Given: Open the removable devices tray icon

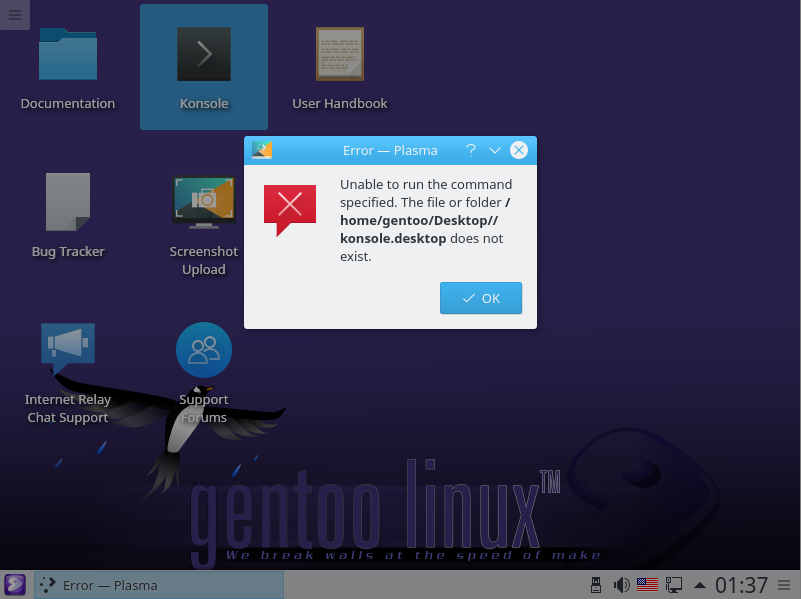Looking at the screenshot, I should pyautogui.click(x=595, y=585).
